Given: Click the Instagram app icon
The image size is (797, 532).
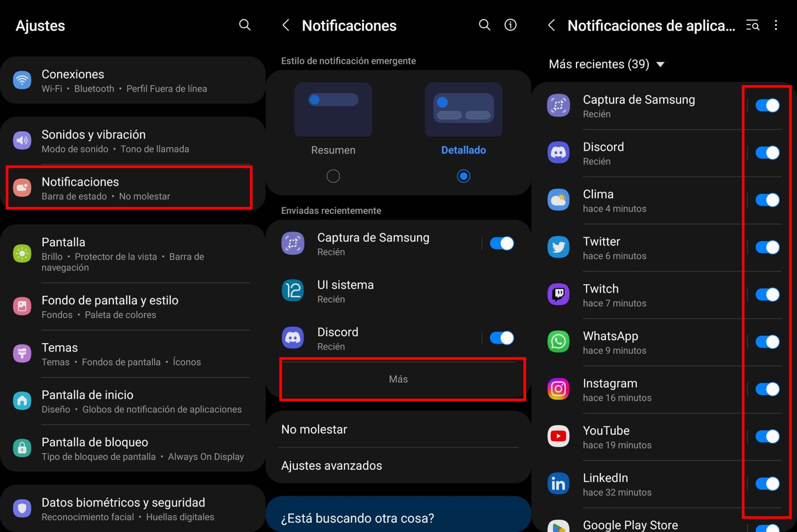Looking at the screenshot, I should (558, 389).
